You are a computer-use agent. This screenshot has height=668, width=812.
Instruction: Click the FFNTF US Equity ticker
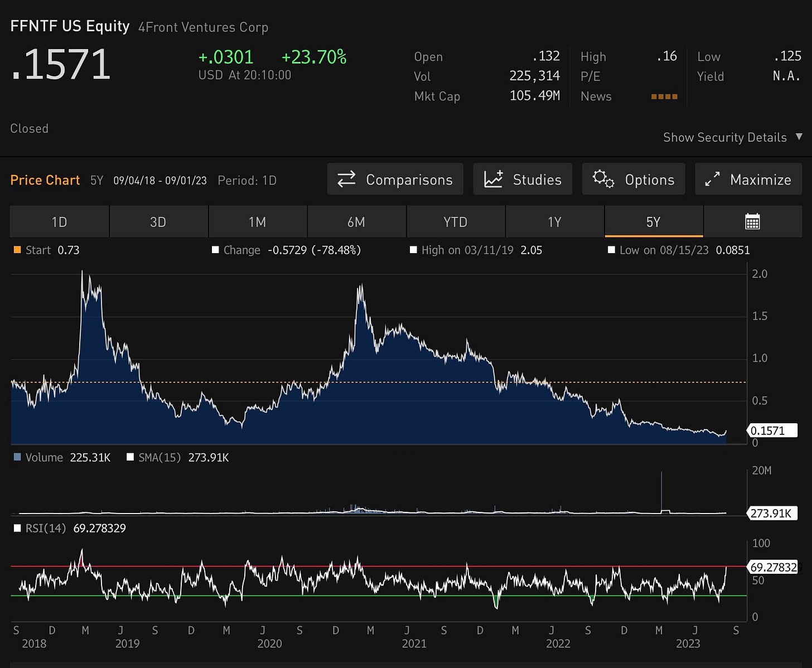click(70, 26)
